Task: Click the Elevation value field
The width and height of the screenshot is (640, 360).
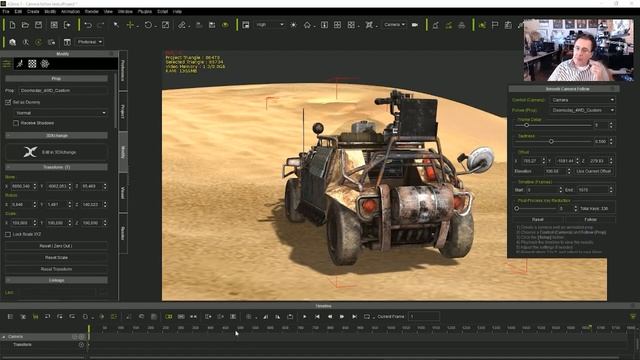Action: point(555,171)
